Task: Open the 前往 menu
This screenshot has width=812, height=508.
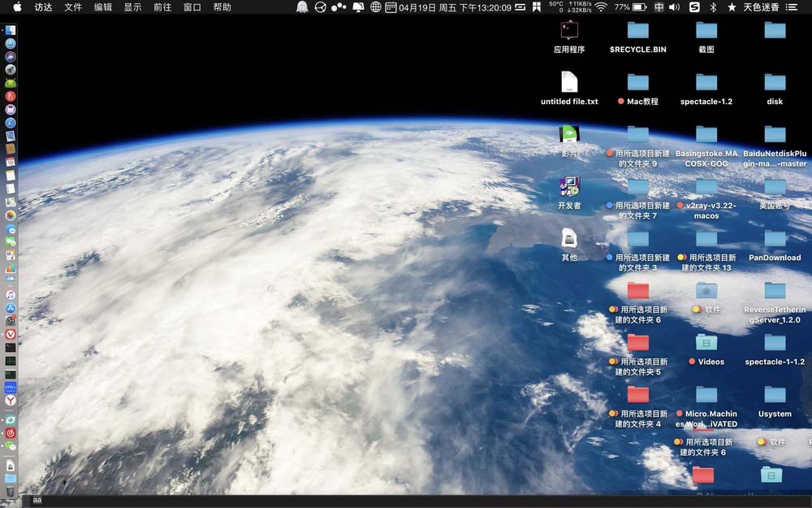Action: tap(162, 7)
